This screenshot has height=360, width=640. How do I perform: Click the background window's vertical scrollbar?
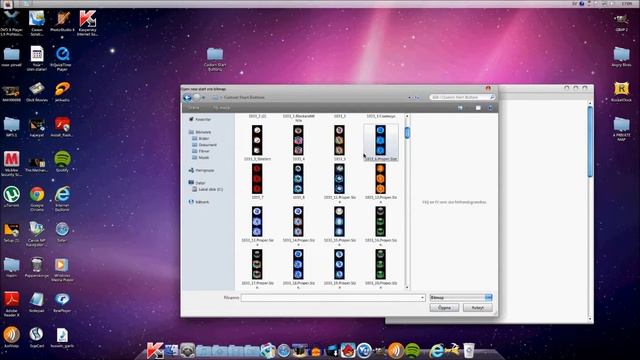590,141
